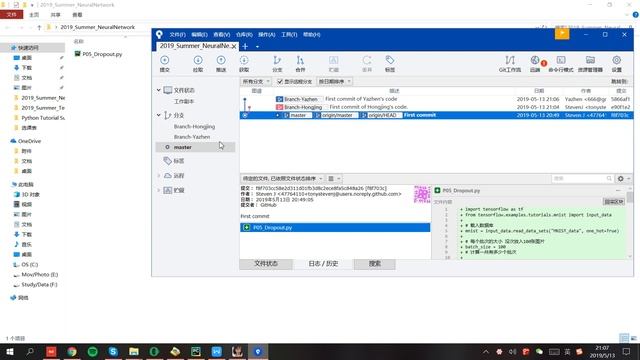Click the plus icon to add a new tab
This screenshot has height=360, width=640.
click(245, 47)
